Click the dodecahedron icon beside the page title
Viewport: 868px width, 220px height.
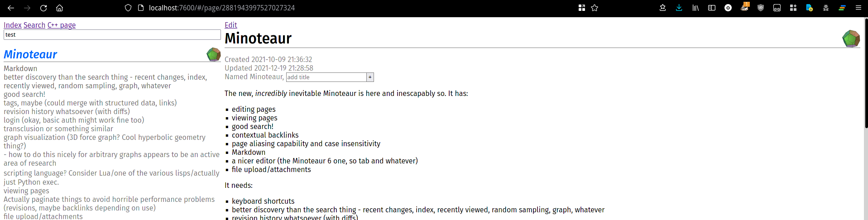tap(851, 38)
